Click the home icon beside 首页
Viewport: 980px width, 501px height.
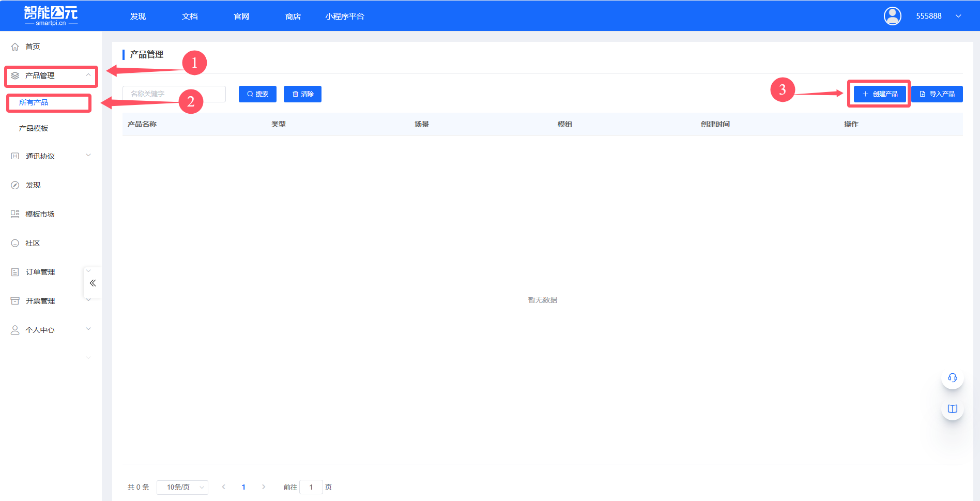pos(15,47)
